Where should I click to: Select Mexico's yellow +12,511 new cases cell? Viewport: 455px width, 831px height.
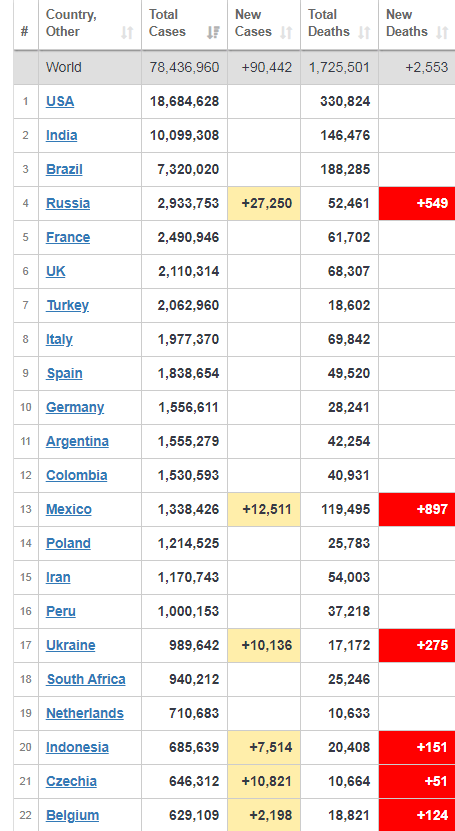click(264, 510)
